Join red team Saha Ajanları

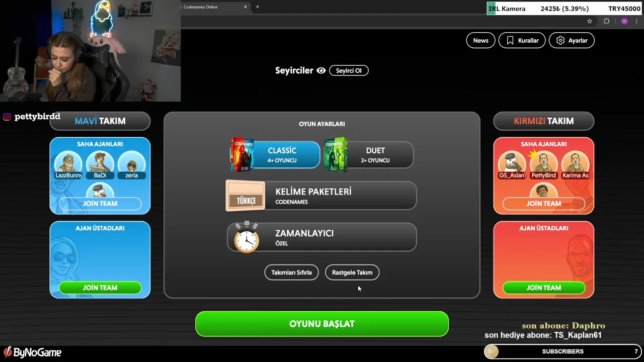544,204
